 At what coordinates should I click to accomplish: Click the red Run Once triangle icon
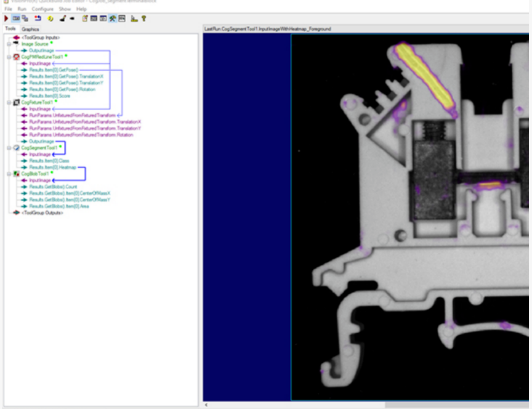6,19
